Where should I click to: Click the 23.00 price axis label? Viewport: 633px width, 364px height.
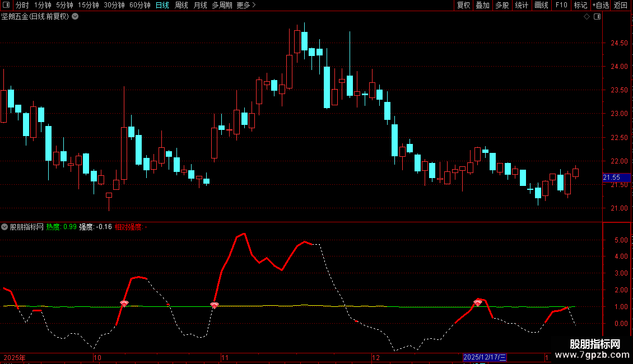tap(619, 114)
